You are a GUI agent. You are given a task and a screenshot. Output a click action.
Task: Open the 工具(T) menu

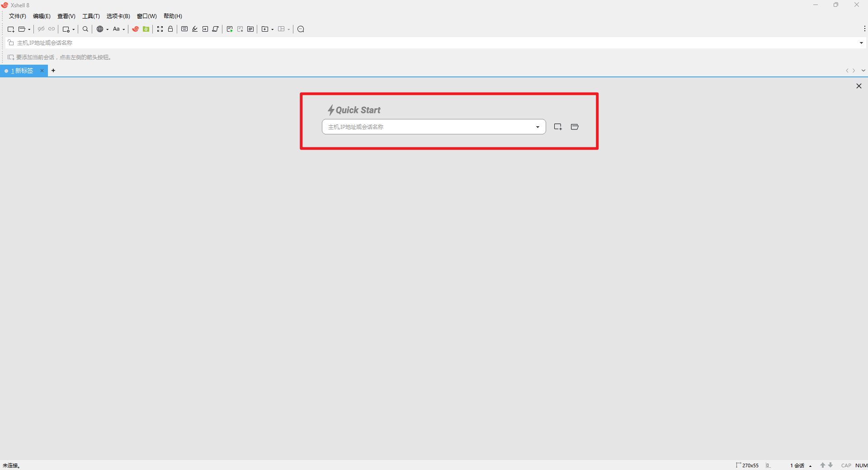pyautogui.click(x=91, y=16)
